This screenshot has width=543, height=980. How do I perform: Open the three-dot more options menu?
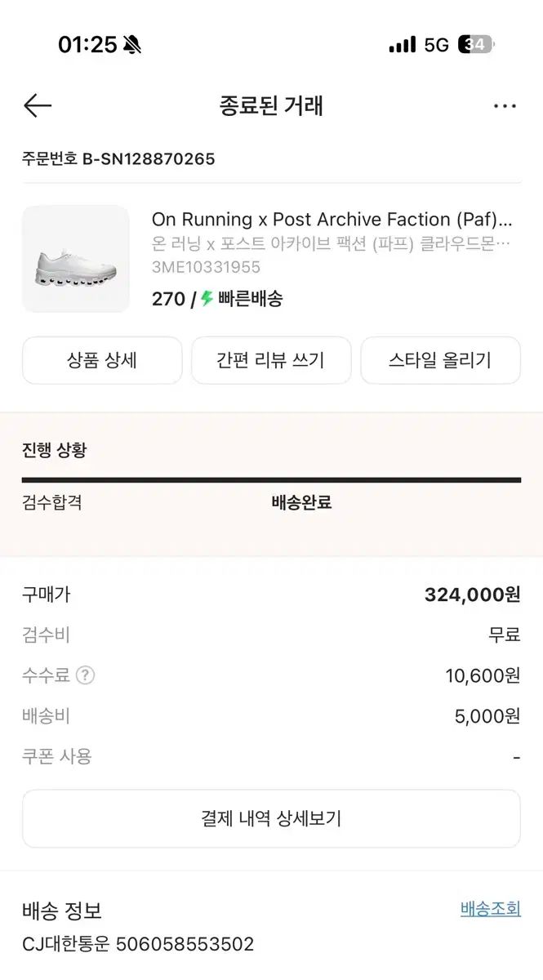click(505, 106)
